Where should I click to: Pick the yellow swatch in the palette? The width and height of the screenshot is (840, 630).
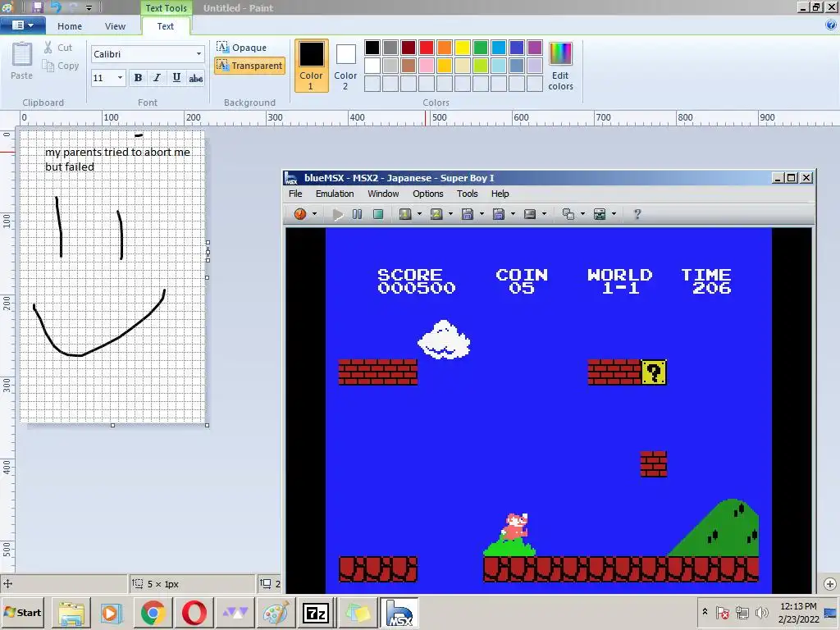(x=463, y=48)
